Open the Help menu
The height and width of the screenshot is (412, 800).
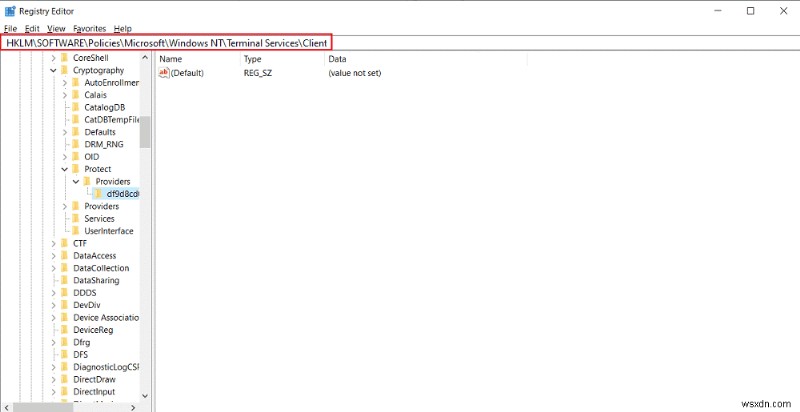(122, 29)
